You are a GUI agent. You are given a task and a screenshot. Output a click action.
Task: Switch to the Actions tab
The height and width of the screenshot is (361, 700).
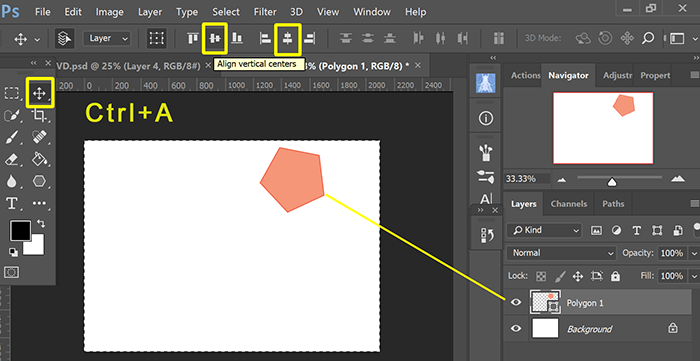point(525,75)
